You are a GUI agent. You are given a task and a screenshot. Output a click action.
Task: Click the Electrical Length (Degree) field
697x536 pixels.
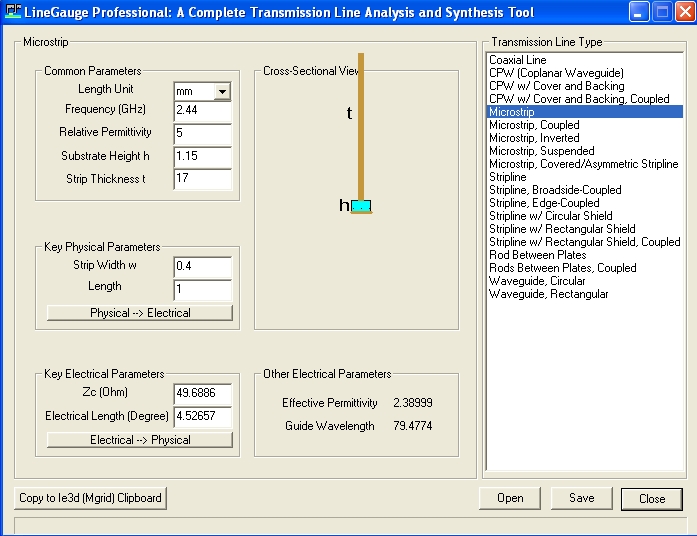tap(203, 417)
